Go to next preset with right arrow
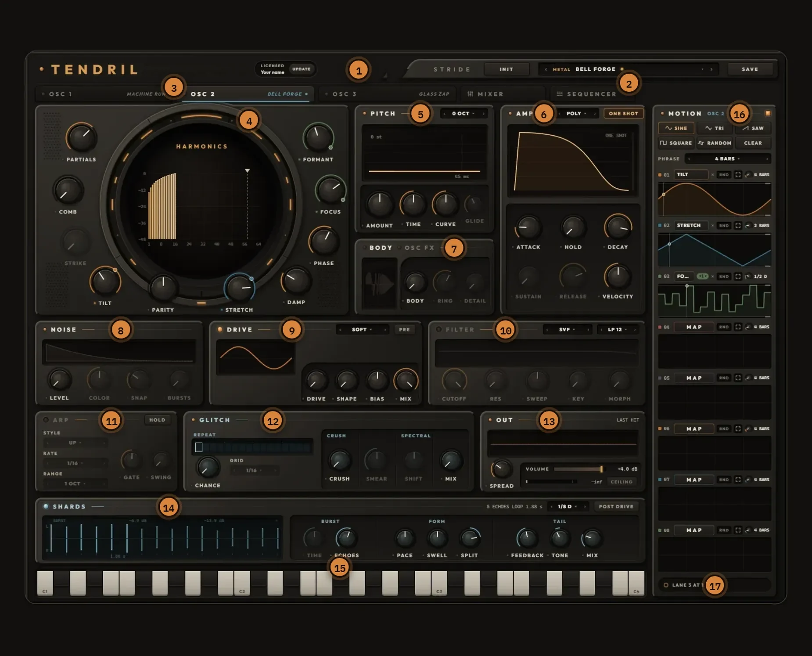Screen dimensions: 812x656 (x=711, y=69)
